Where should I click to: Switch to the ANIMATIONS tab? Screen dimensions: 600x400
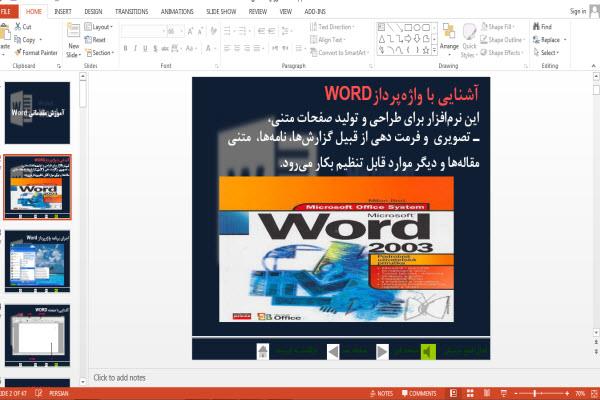(177, 12)
